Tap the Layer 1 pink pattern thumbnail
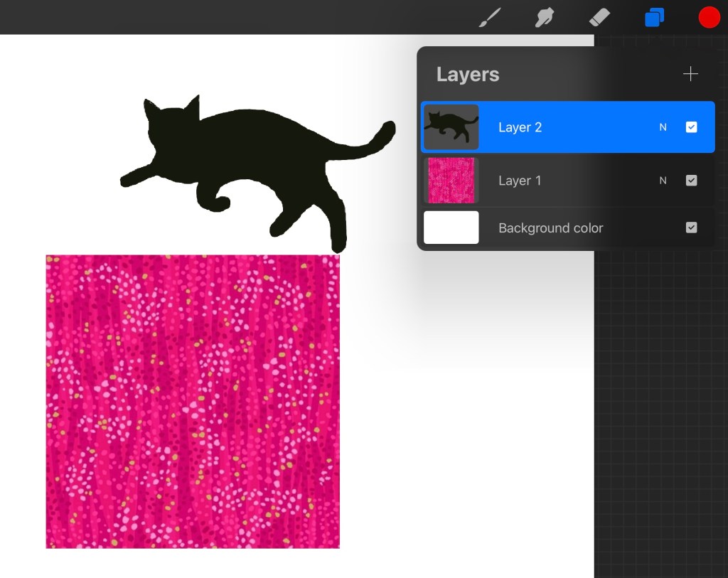This screenshot has width=728, height=578. (x=451, y=181)
